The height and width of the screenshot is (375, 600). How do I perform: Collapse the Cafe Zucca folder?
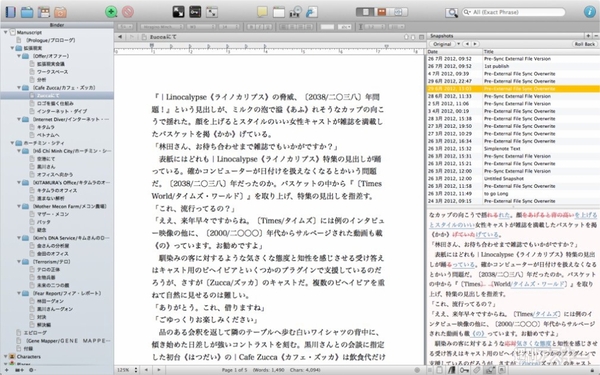(18, 88)
